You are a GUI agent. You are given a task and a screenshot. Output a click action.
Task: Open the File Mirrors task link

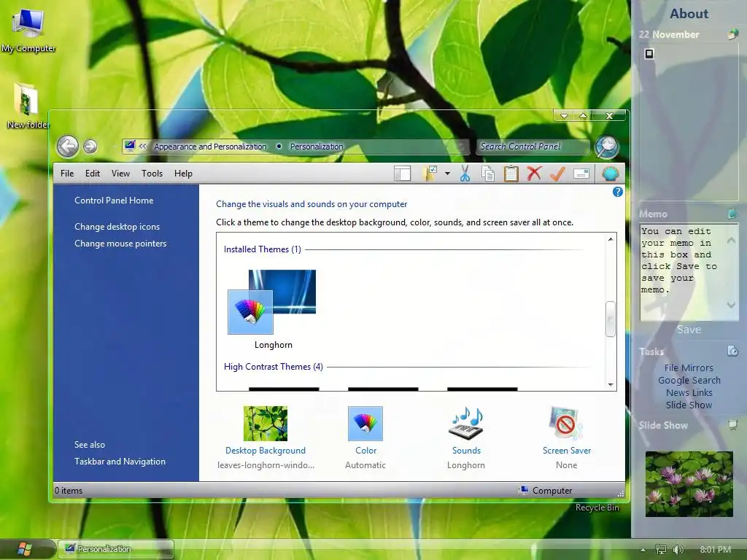point(689,367)
